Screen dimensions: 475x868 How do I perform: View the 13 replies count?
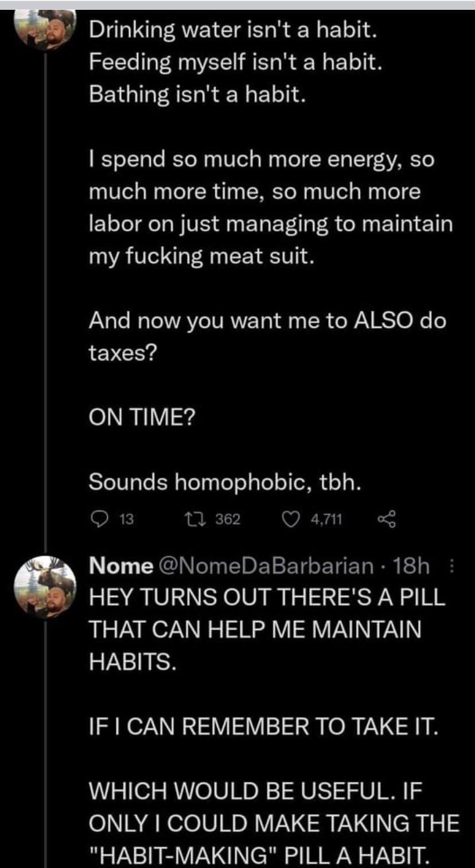pos(125,520)
